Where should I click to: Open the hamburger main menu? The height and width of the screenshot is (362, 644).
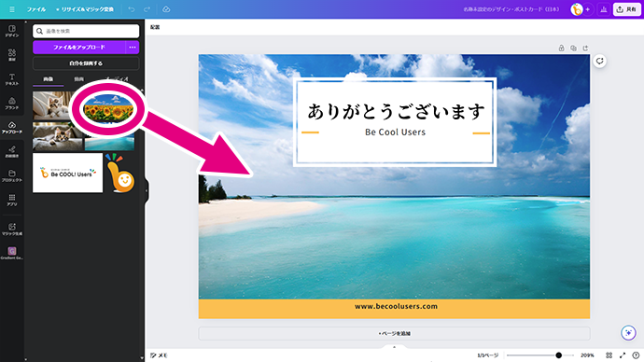[12, 9]
